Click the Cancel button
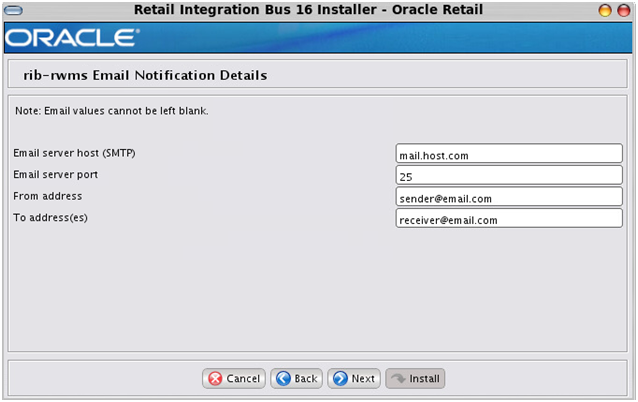 click(234, 378)
